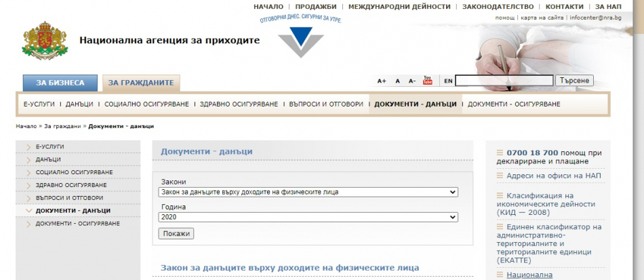Image resolution: width=644 pixels, height=280 pixels.
Task: Open СОЦИАЛНО ОСИГУРЯВАНЕ in the top menu
Action: [x=146, y=104]
